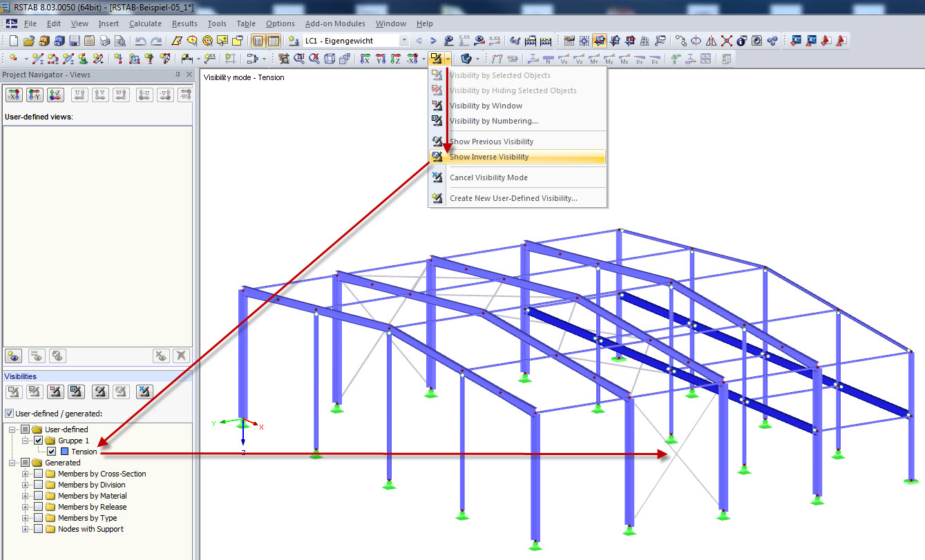
Task: Open the Table menu
Action: point(246,23)
